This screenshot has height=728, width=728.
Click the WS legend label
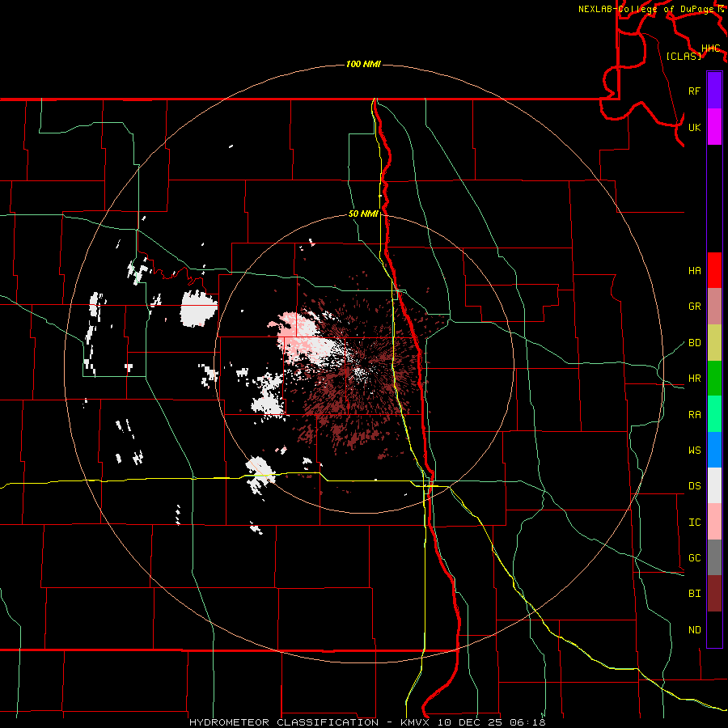point(695,450)
